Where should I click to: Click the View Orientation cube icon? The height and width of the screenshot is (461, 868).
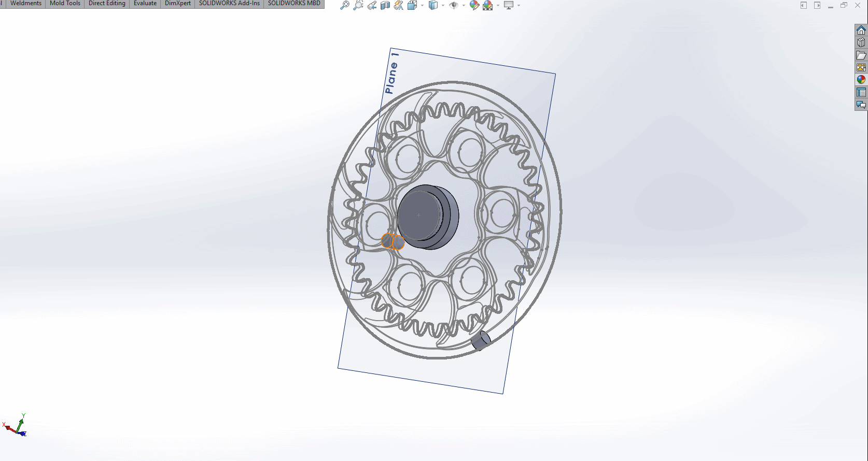[x=412, y=5]
